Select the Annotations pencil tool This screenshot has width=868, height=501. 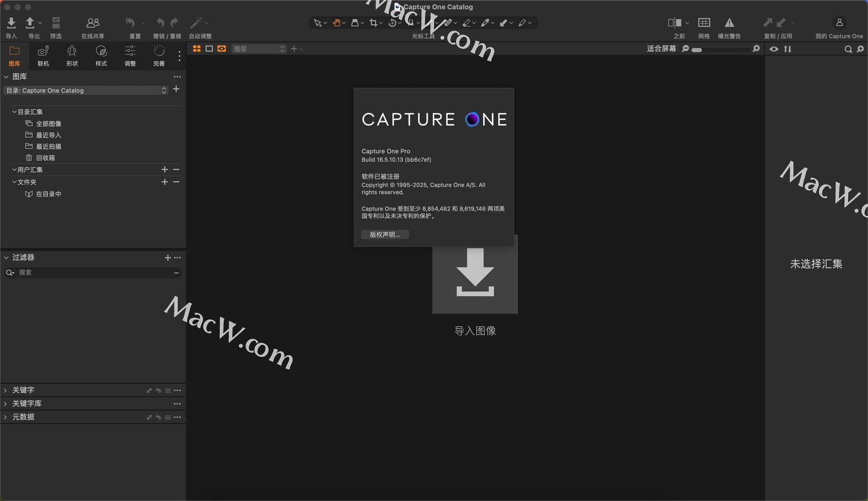click(x=522, y=23)
